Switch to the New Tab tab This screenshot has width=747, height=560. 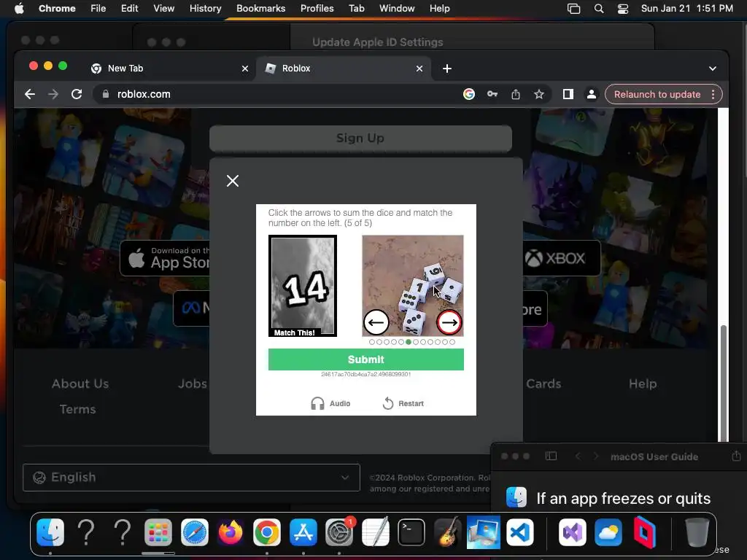tap(169, 69)
